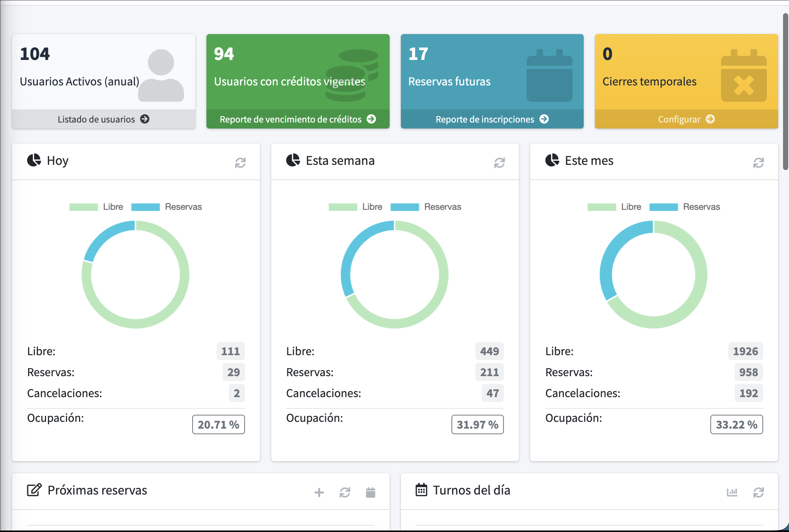Image resolution: width=789 pixels, height=532 pixels.
Task: Toggle Reservas legend in Esta semana chart
Action: click(x=426, y=207)
